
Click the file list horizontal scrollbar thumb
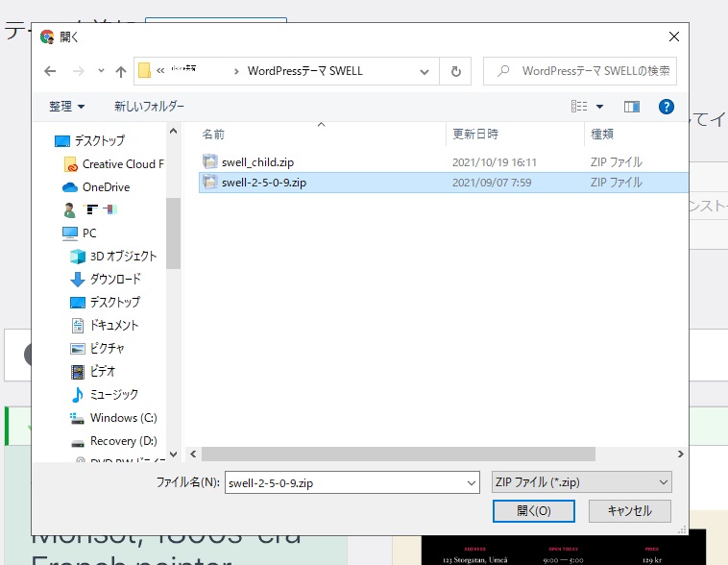(x=399, y=454)
